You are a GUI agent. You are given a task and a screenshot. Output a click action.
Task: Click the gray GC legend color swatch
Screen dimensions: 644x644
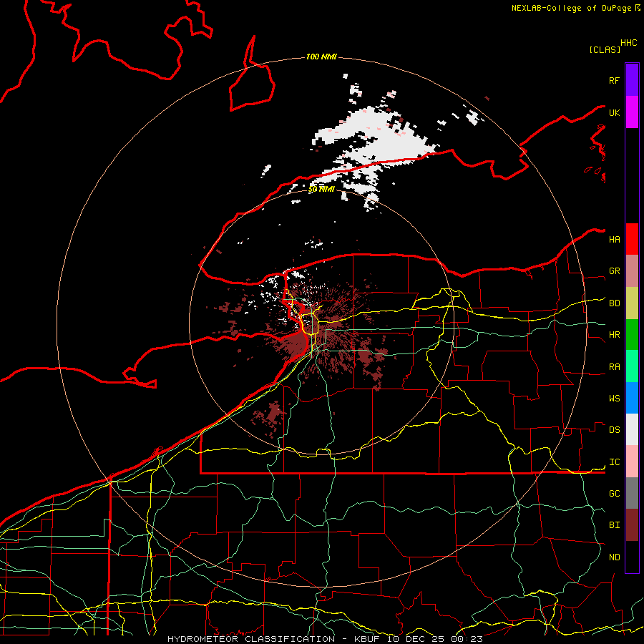click(x=632, y=493)
